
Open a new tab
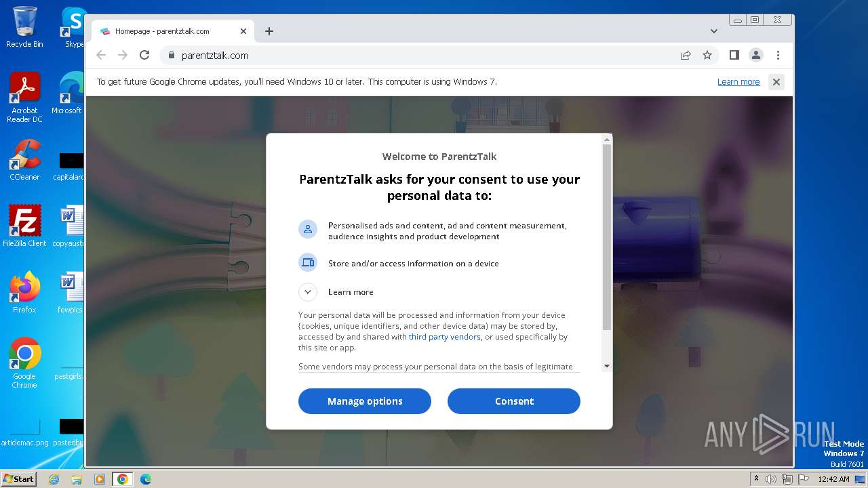click(269, 31)
